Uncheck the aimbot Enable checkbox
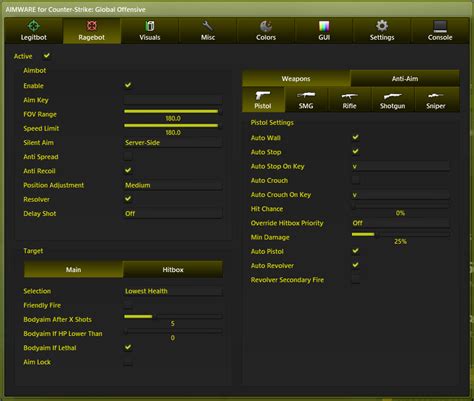The width and height of the screenshot is (474, 401). (x=128, y=85)
